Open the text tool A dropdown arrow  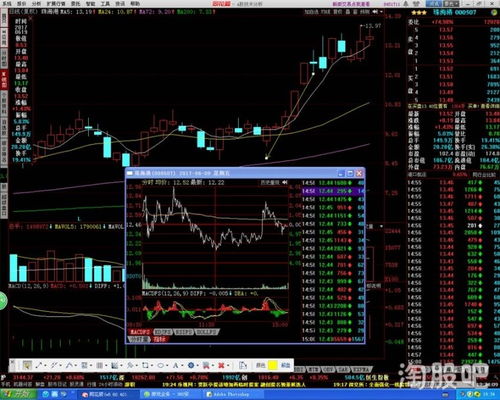(x=182, y=366)
